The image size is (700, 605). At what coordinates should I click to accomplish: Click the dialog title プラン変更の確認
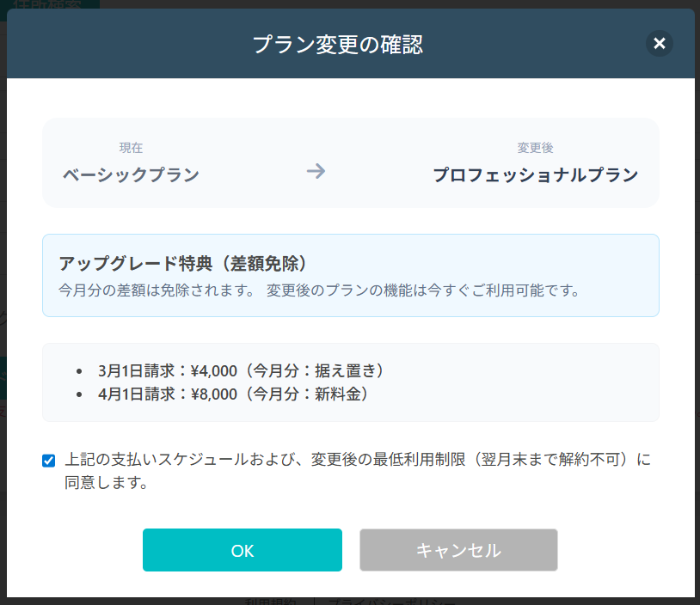click(337, 44)
